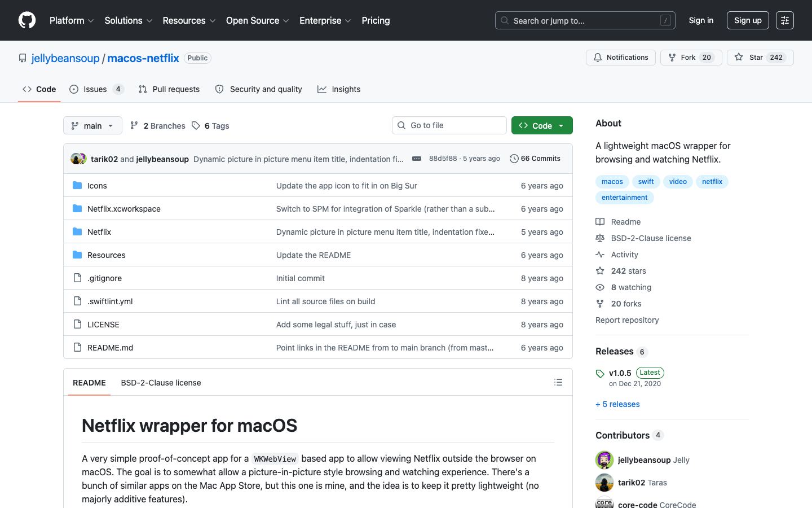
Task: Expand the Platform navigation menu
Action: (x=72, y=20)
